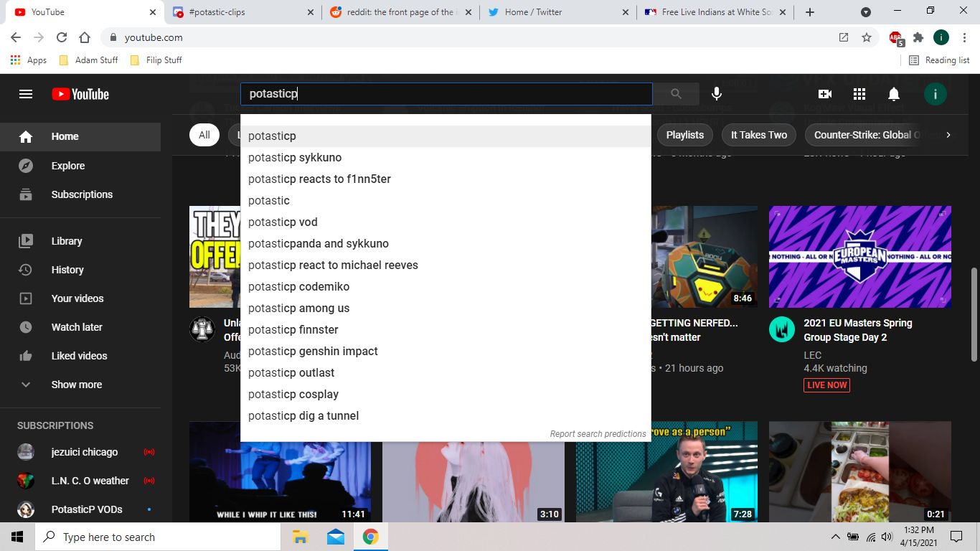Start voice search with the microphone icon

[x=715, y=93]
